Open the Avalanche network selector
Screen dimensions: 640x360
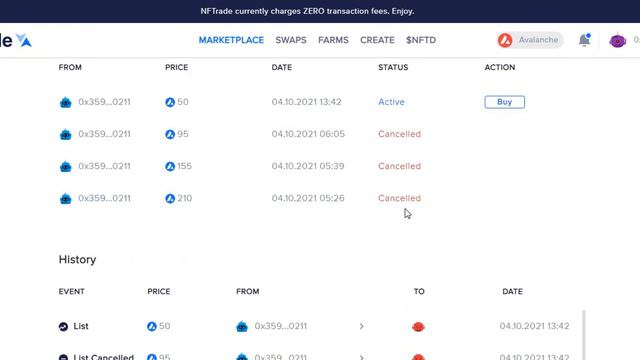tap(530, 40)
